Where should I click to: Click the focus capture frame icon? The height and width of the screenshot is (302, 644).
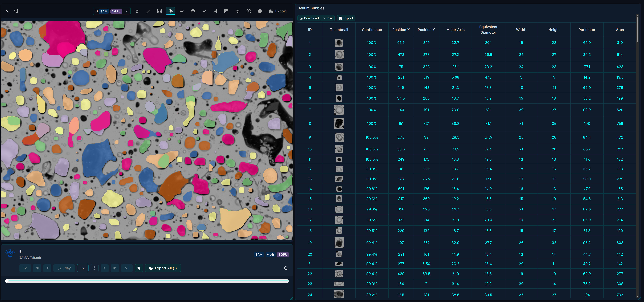(x=249, y=11)
